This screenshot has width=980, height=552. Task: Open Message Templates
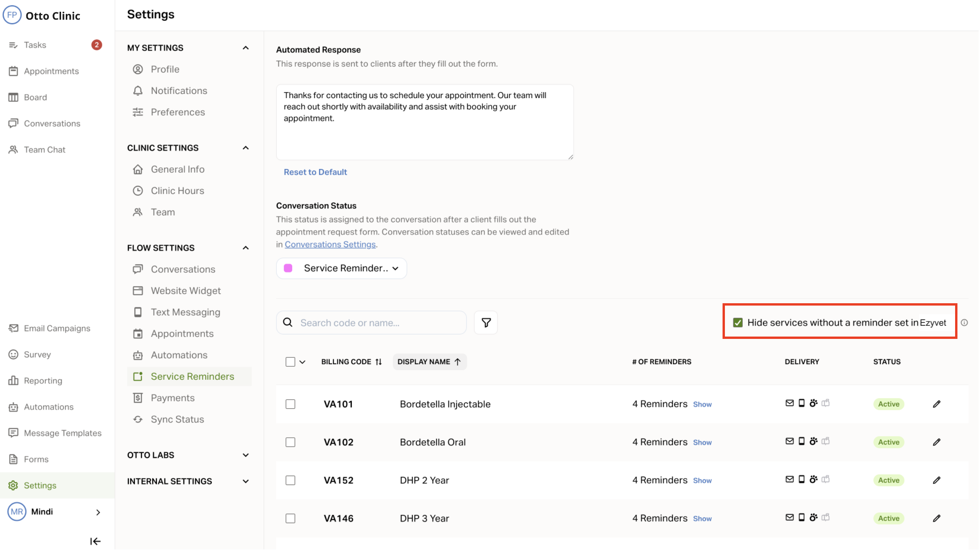tap(62, 433)
